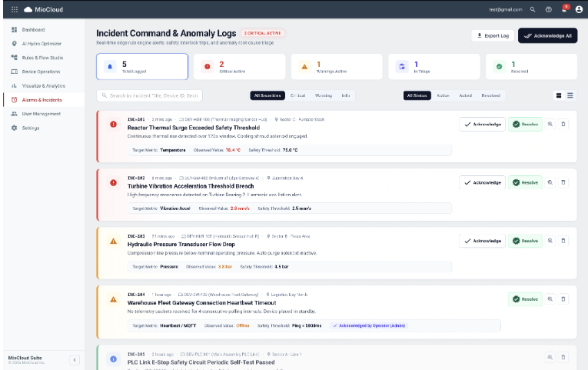This screenshot has width=588, height=370.
Task: Open User Management page
Action: coord(44,114)
